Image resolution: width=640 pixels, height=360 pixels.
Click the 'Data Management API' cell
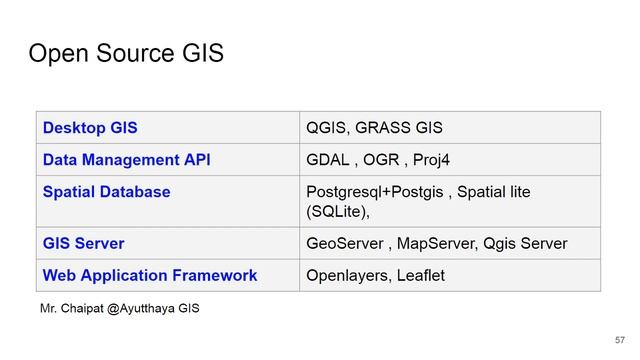coord(168,160)
